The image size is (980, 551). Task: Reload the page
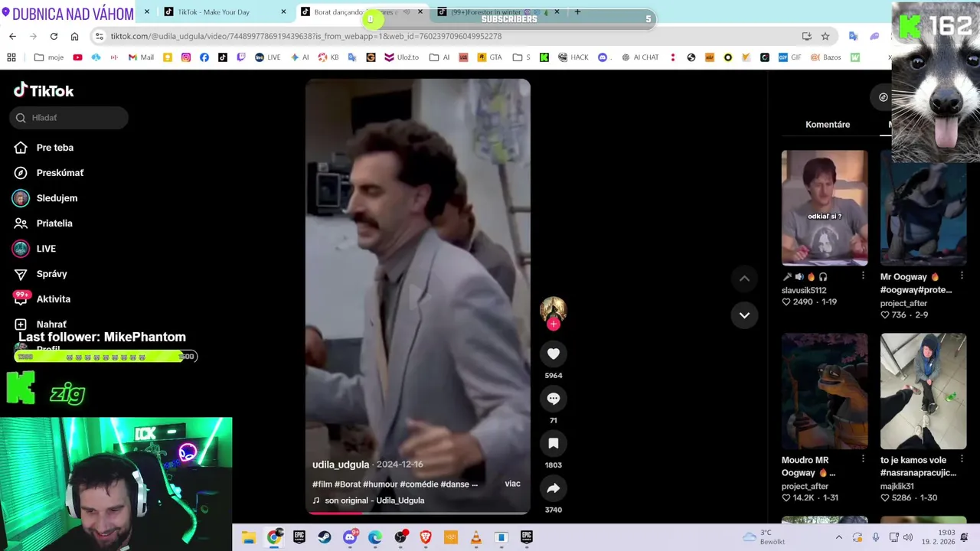coord(54,36)
